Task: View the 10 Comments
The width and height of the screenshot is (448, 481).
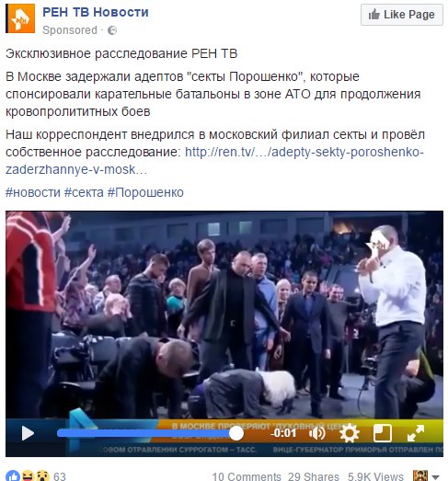Action: point(247,476)
